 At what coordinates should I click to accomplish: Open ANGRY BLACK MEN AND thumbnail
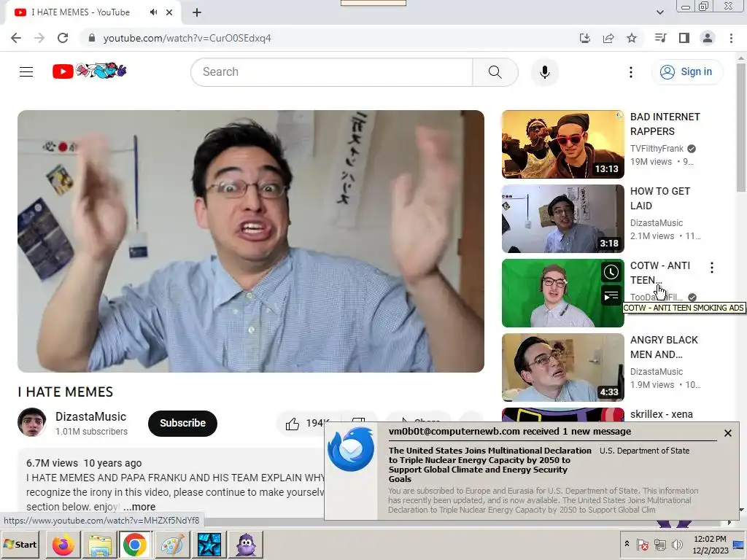click(x=562, y=367)
